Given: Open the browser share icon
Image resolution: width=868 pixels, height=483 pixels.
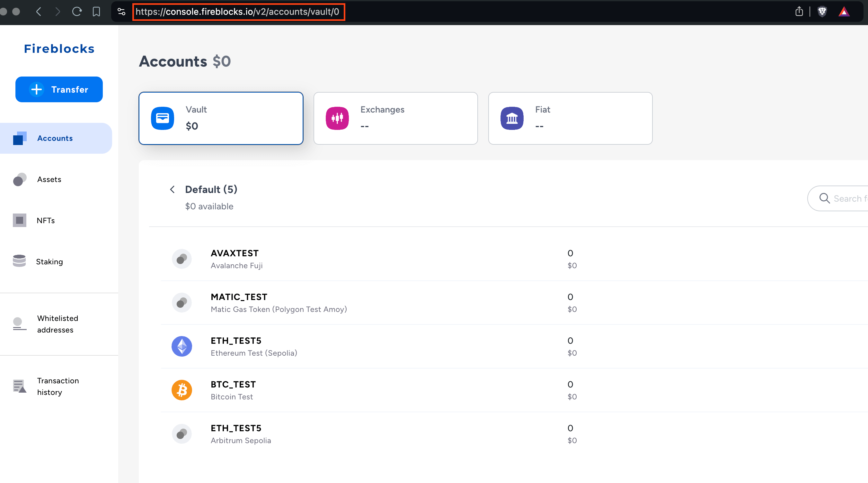Looking at the screenshot, I should pos(799,12).
